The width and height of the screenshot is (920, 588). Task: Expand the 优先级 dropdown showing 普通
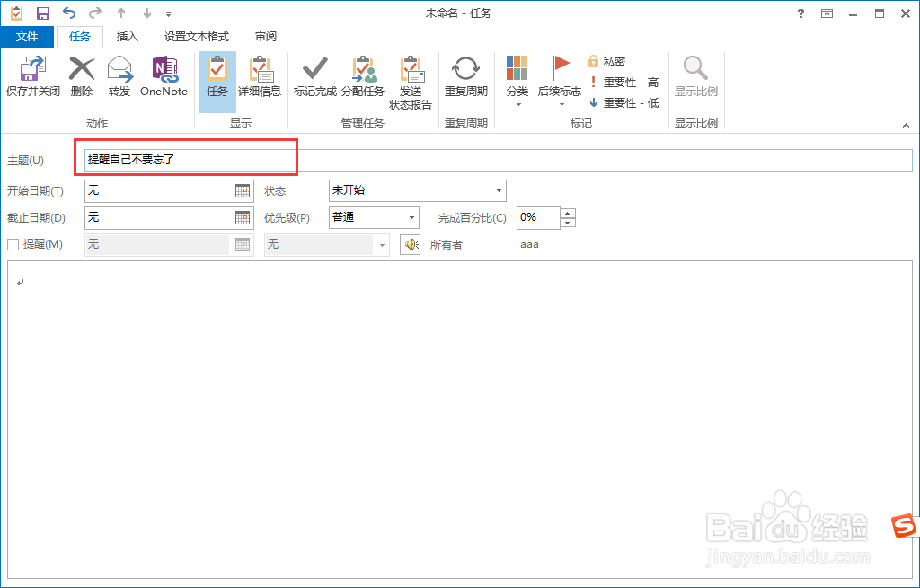[412, 217]
